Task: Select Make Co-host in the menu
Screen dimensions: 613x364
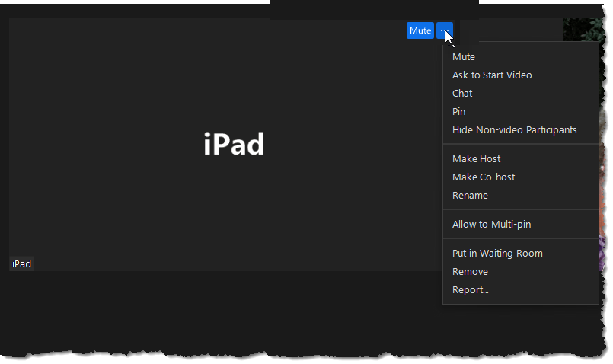Action: click(484, 177)
